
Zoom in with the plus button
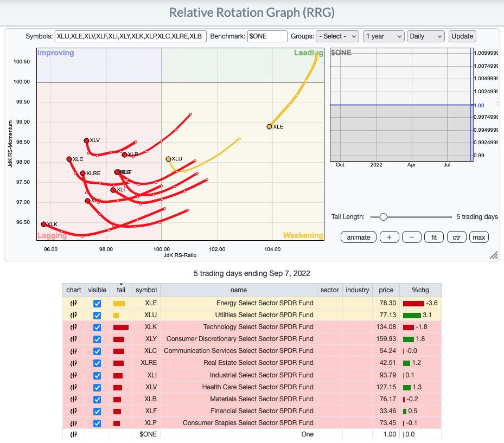(389, 237)
